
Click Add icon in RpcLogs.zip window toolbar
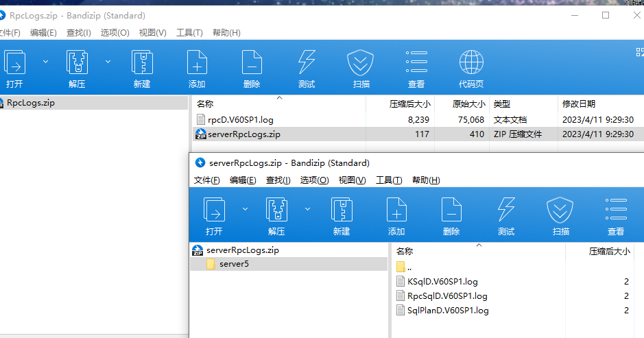[x=197, y=62]
